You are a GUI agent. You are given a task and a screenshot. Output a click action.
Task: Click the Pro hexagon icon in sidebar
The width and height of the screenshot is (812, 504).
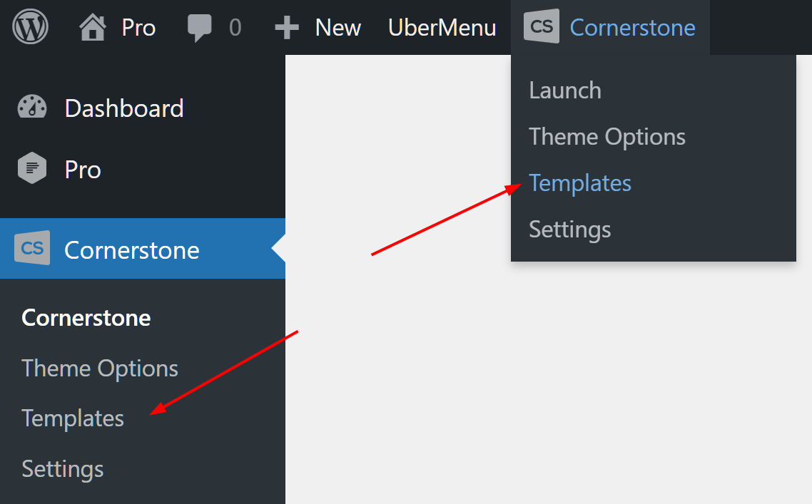coord(31,168)
